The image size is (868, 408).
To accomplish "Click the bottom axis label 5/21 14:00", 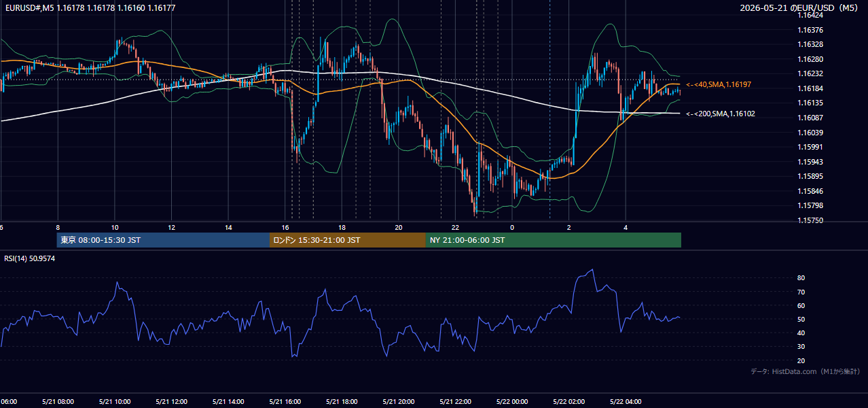I will (x=228, y=402).
